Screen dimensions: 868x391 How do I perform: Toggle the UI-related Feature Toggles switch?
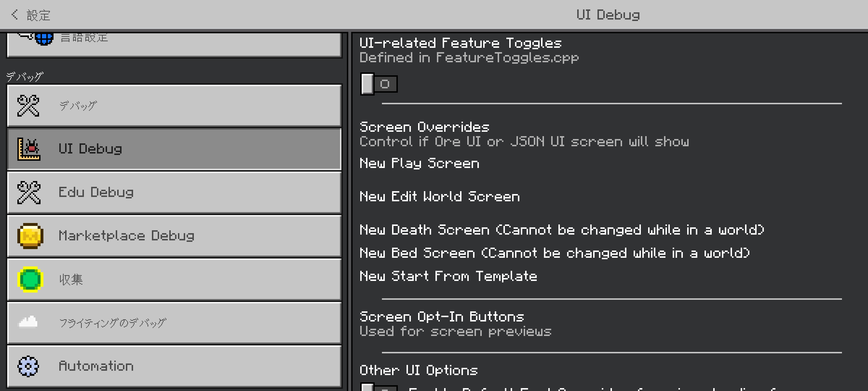pos(378,84)
